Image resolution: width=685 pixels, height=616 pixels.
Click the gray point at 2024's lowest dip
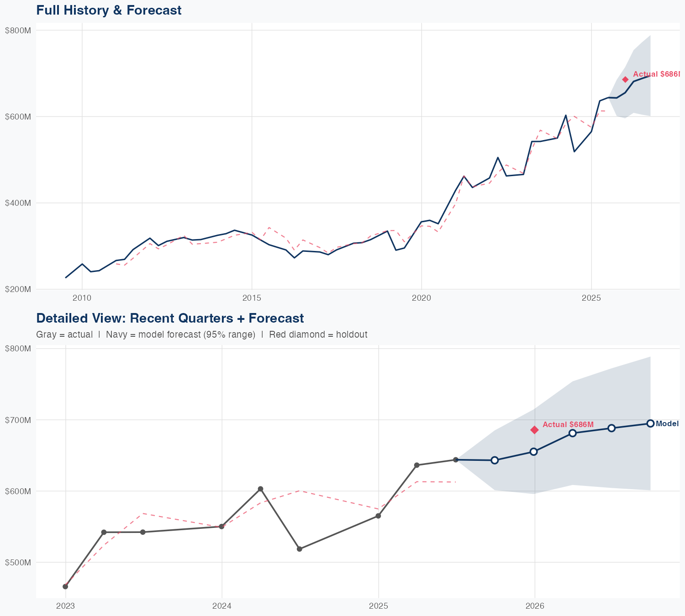[300, 549]
